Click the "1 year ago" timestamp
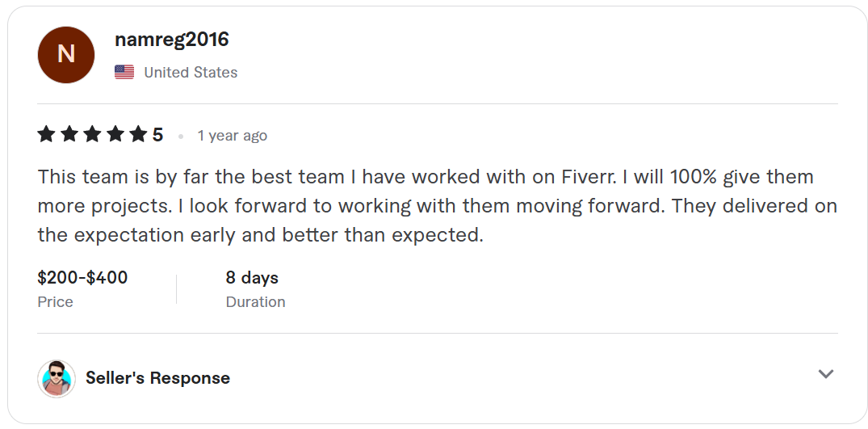Viewport: 868px width, 429px height. pos(233,136)
